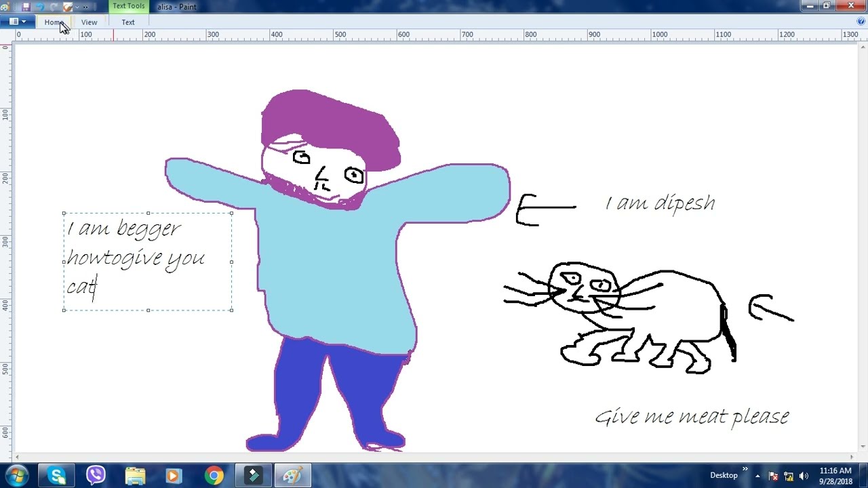Screen dimensions: 868x488
Task: Click the text 'I am dipesh' on canvas
Action: coord(660,203)
